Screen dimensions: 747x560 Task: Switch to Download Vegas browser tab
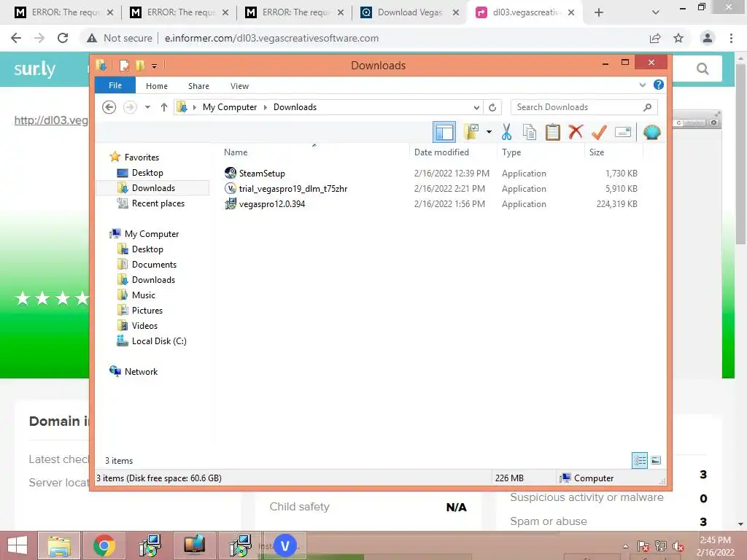[410, 12]
